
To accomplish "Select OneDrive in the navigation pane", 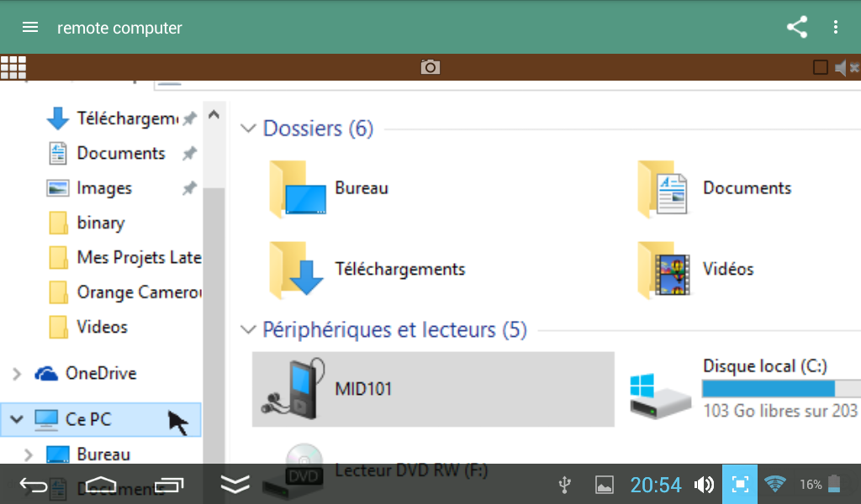I will point(101,374).
